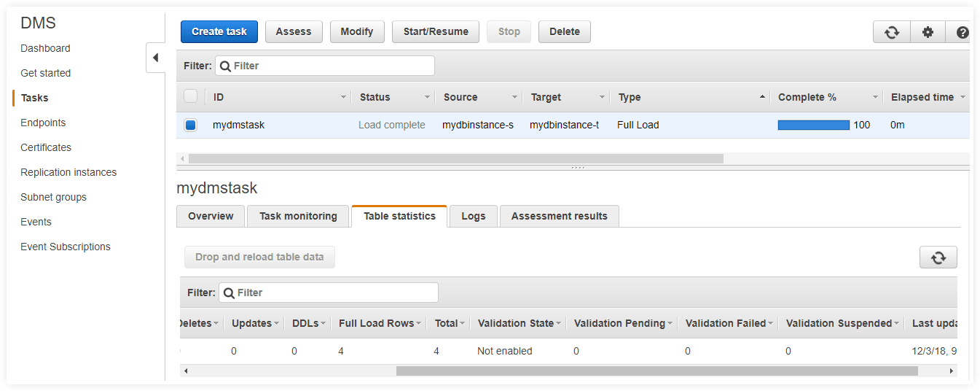
Task: Sort by the Type column arrow
Action: tap(762, 97)
